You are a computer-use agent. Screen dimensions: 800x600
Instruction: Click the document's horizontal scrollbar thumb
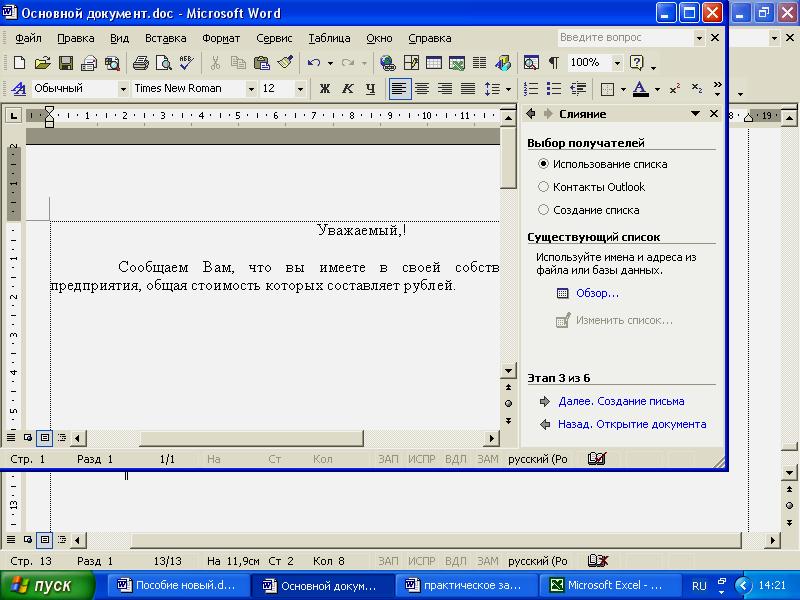[252, 438]
